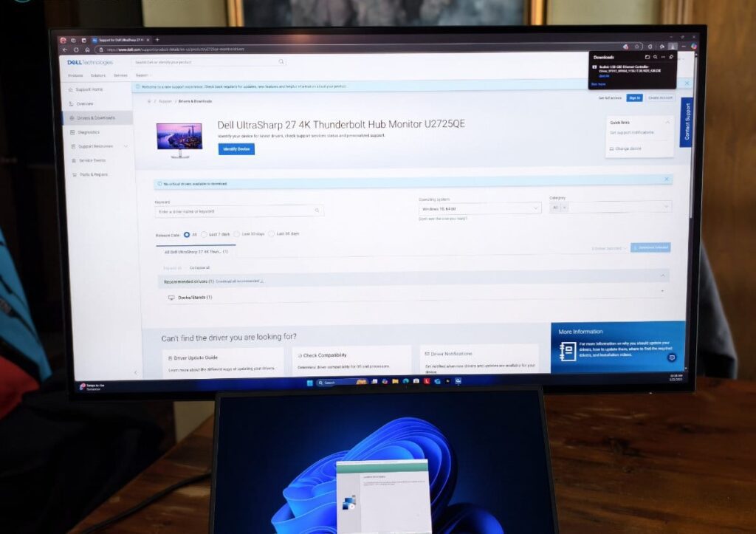756x534 pixels.
Task: Click the favorites star in the address bar
Action: [637, 47]
